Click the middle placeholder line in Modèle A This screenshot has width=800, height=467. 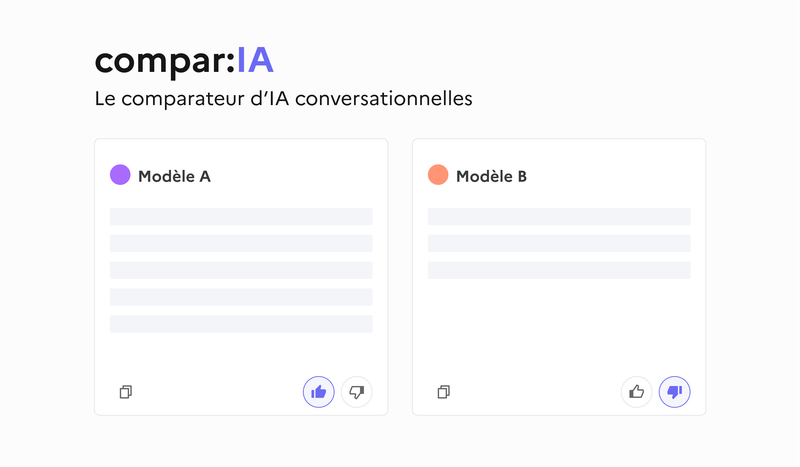[x=241, y=270]
